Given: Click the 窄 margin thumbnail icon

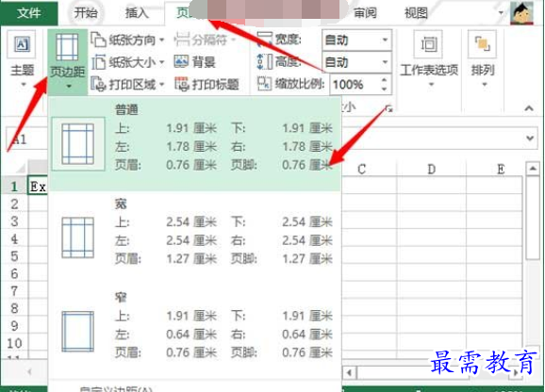Looking at the screenshot, I should click(x=78, y=332).
